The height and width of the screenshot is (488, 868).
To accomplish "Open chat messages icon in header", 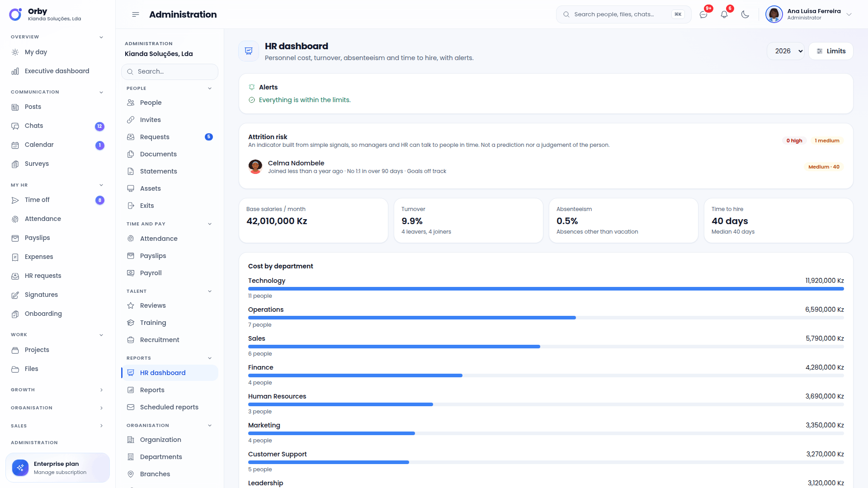I will tap(703, 14).
